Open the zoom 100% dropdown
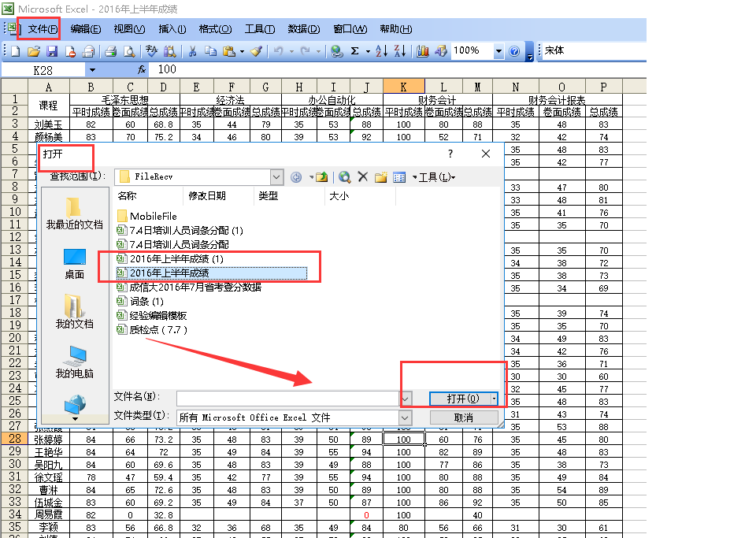 (498, 51)
